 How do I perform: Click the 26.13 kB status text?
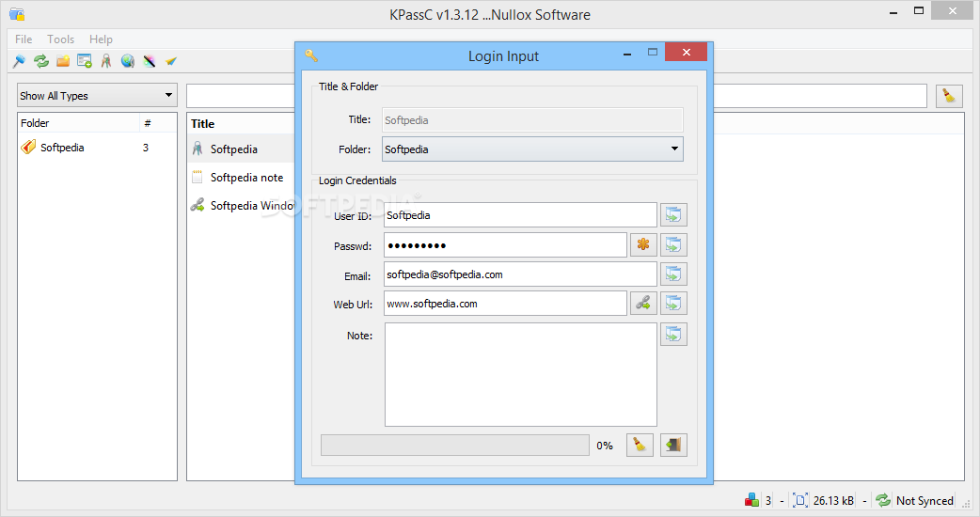point(833,500)
